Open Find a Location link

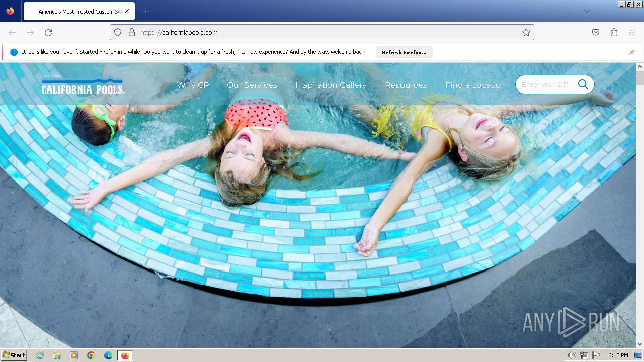pos(475,85)
